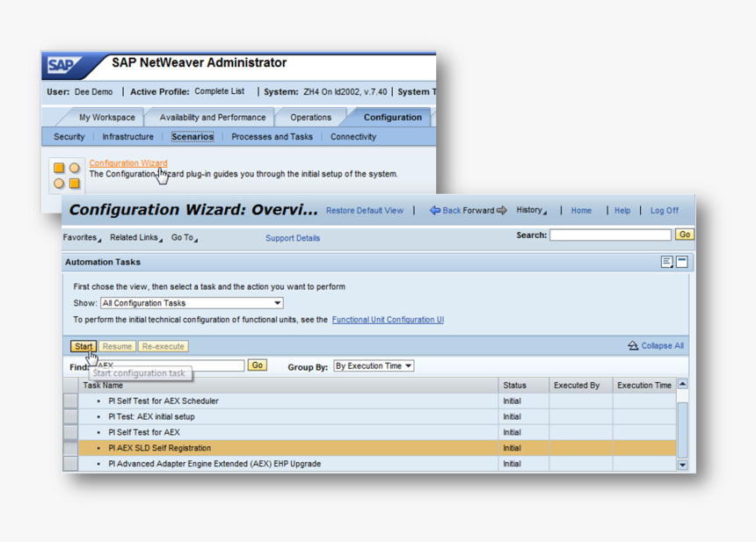The width and height of the screenshot is (756, 542).
Task: Minimize the Automation Tasks panel tray
Action: click(682, 262)
